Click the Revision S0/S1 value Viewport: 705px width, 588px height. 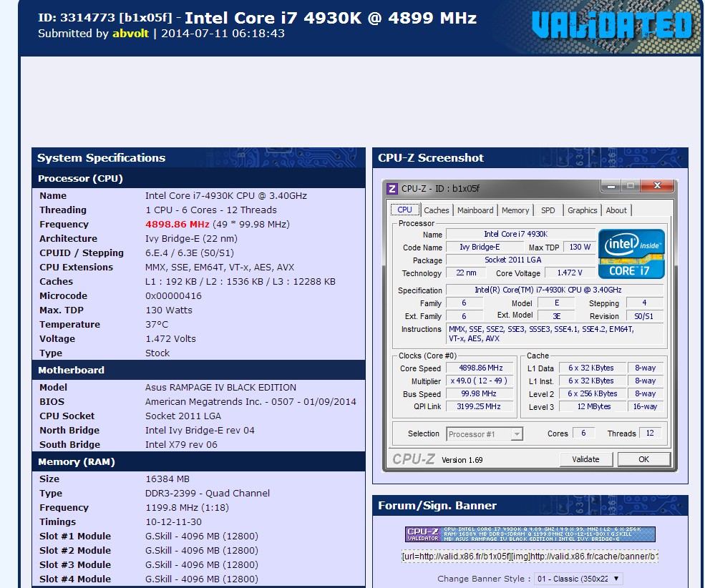pyautogui.click(x=644, y=316)
